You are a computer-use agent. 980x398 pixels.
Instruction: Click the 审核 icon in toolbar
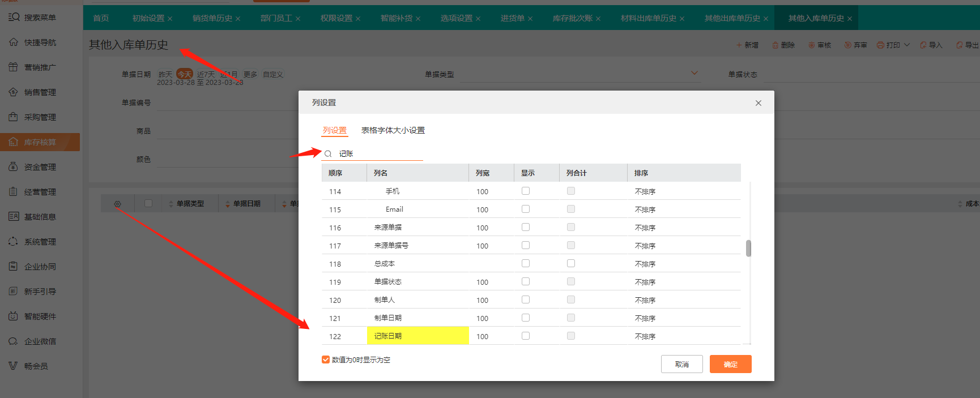coord(812,45)
